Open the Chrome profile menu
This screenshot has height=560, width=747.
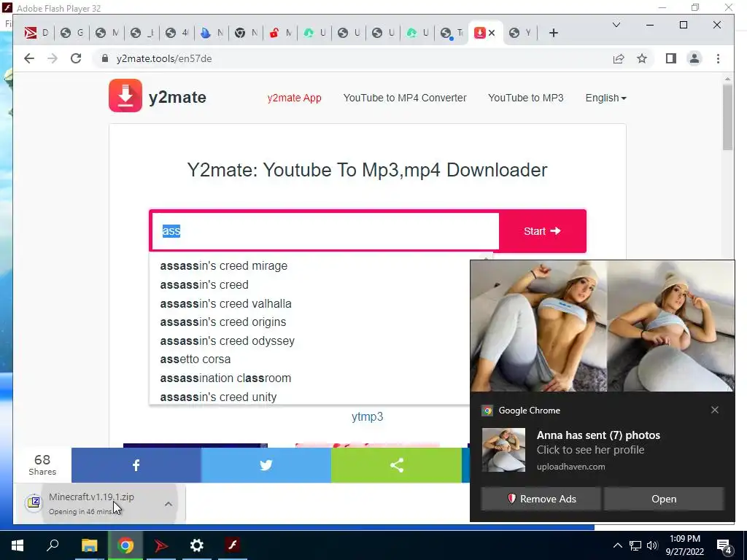pos(694,58)
